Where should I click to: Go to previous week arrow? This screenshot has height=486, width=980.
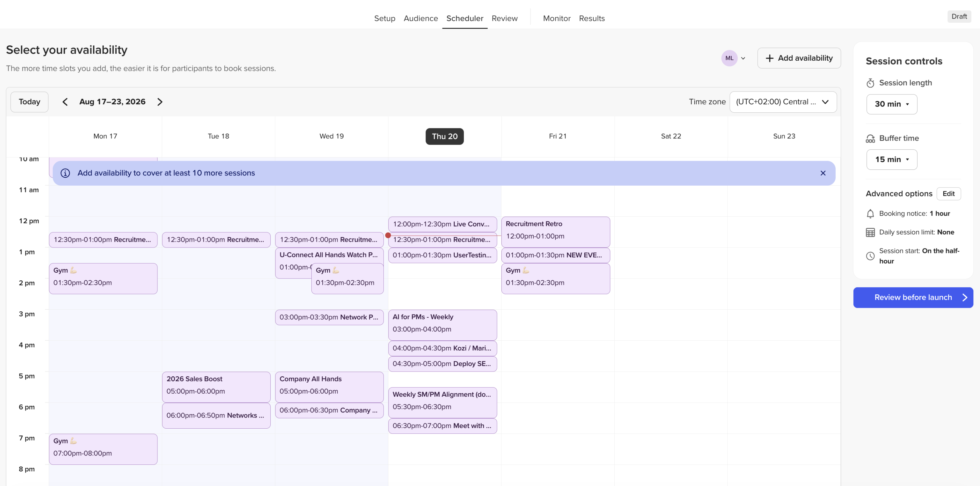(x=65, y=102)
